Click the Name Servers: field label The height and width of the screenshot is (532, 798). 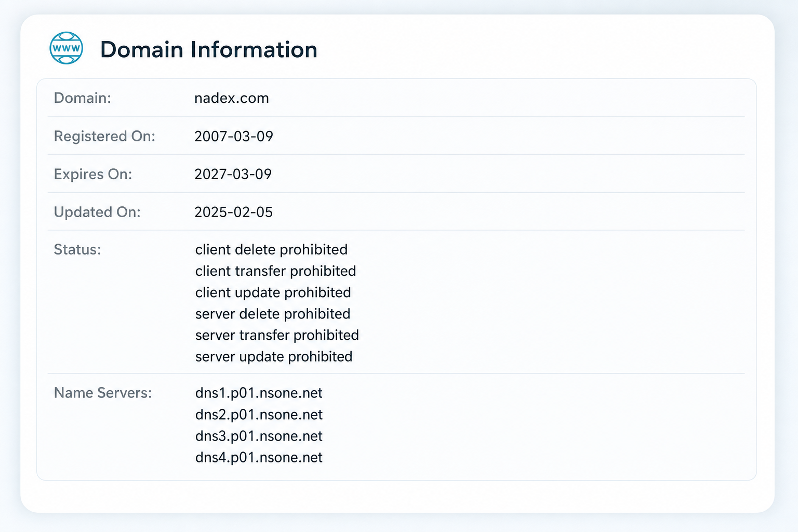click(x=103, y=393)
